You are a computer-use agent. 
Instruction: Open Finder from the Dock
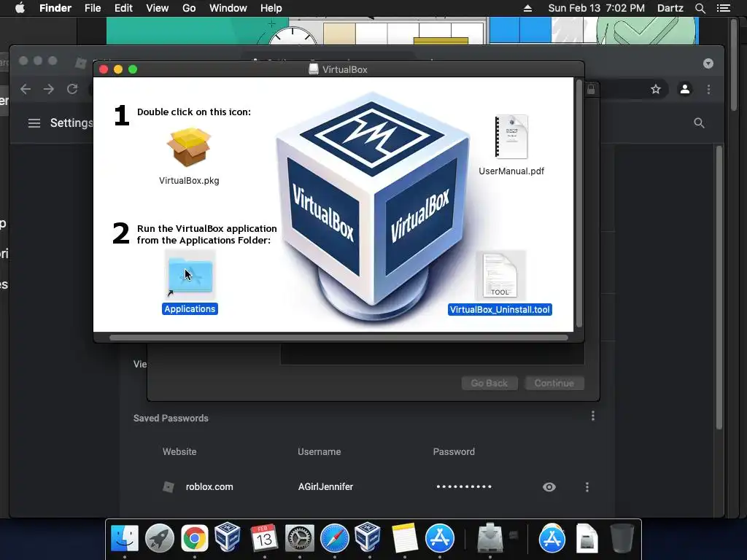click(125, 539)
